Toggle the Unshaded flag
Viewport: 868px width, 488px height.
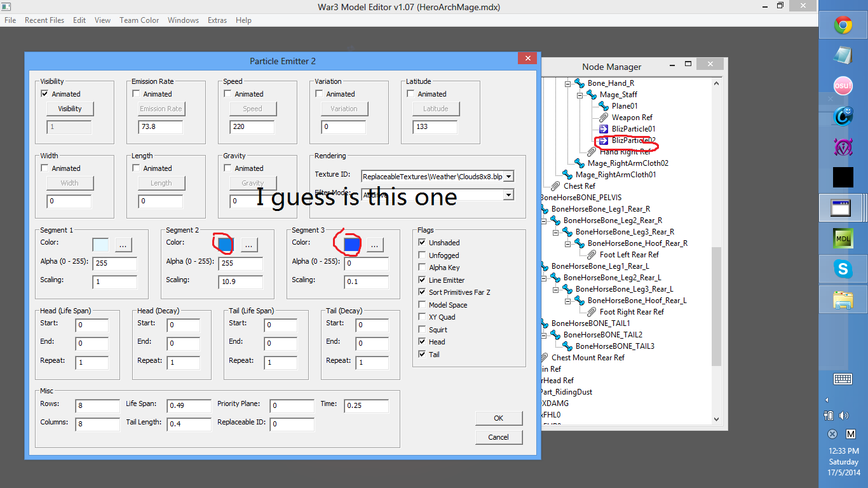[422, 243]
